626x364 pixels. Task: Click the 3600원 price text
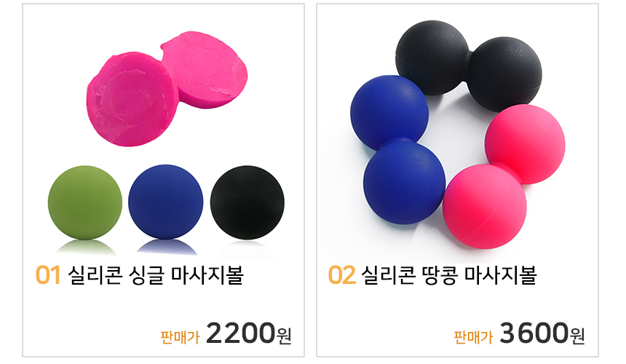pos(542,333)
